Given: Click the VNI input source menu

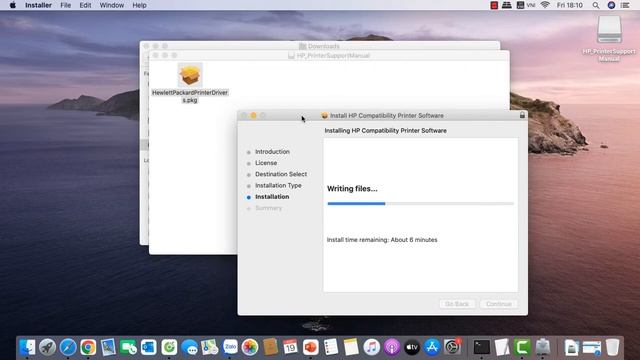Looking at the screenshot, I should point(526,5).
